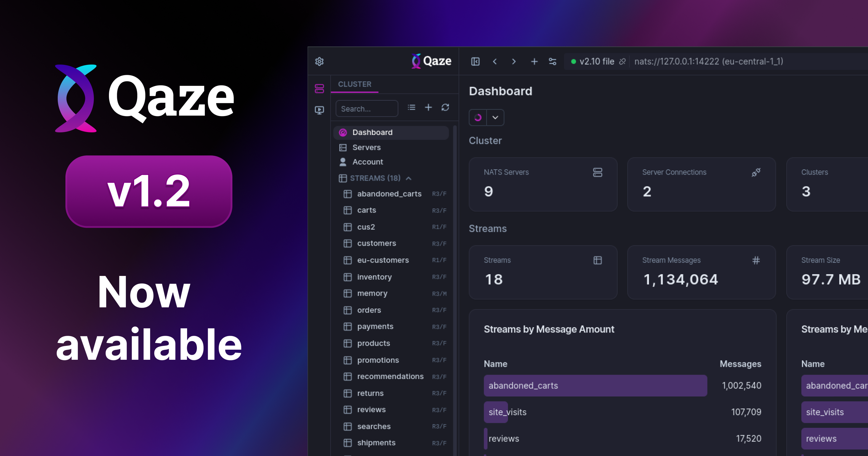868x456 pixels.
Task: Click the site_visits row in Message Amount table
Action: (622, 412)
